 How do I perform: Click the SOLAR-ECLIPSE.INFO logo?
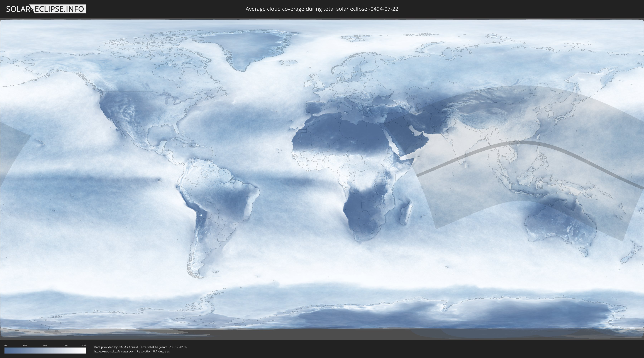tap(46, 9)
